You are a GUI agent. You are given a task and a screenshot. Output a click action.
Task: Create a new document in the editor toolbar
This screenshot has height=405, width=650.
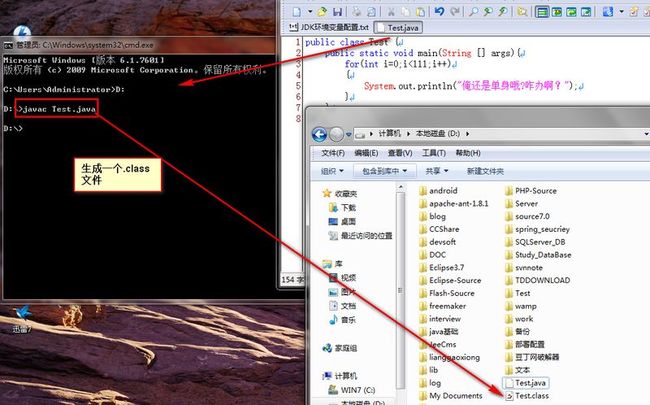point(297,12)
